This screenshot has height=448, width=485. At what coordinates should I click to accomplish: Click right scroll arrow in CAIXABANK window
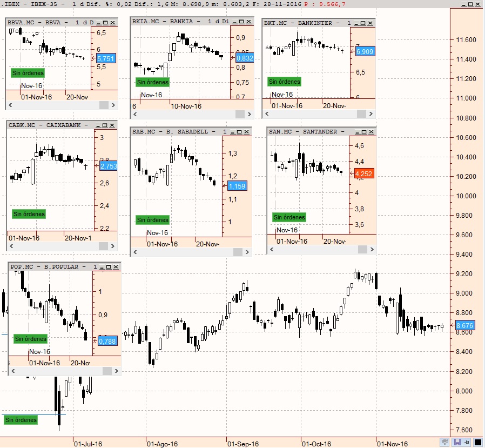[x=112, y=246]
